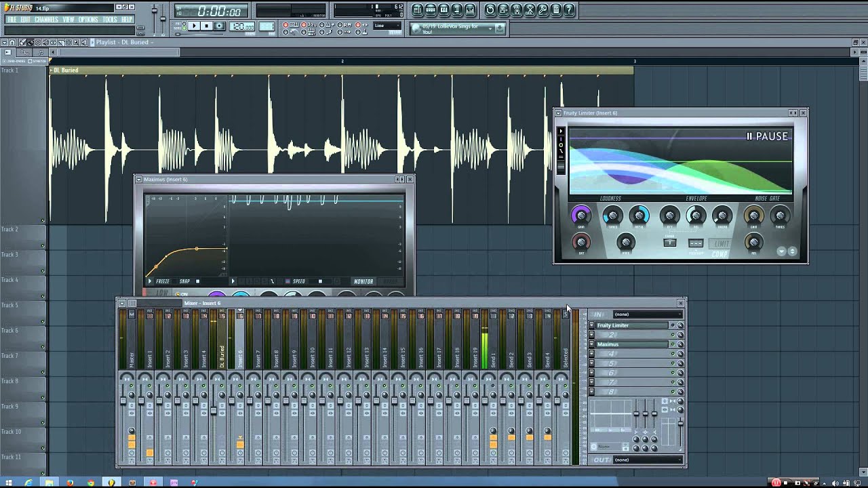Click the project info icon in toolbar

(x=556, y=10)
